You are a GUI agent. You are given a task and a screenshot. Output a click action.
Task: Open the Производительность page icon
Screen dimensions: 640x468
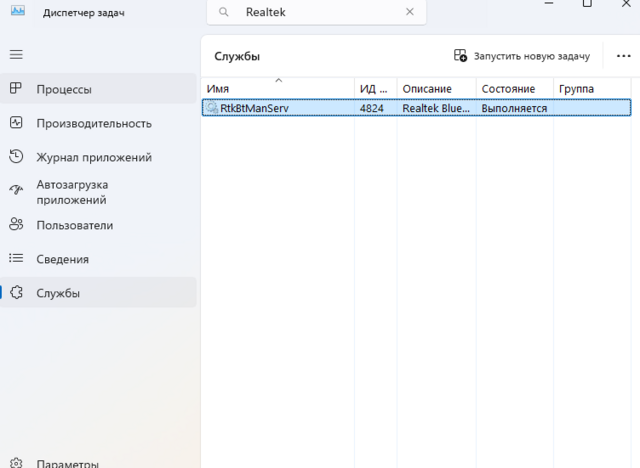coord(16,123)
